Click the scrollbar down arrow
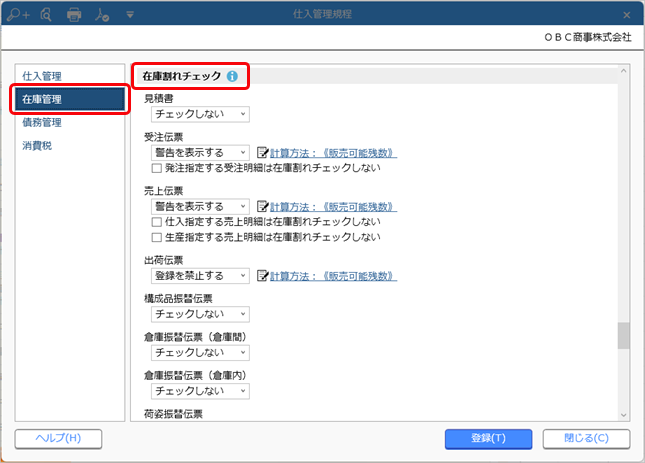The width and height of the screenshot is (645, 463). coord(624,415)
